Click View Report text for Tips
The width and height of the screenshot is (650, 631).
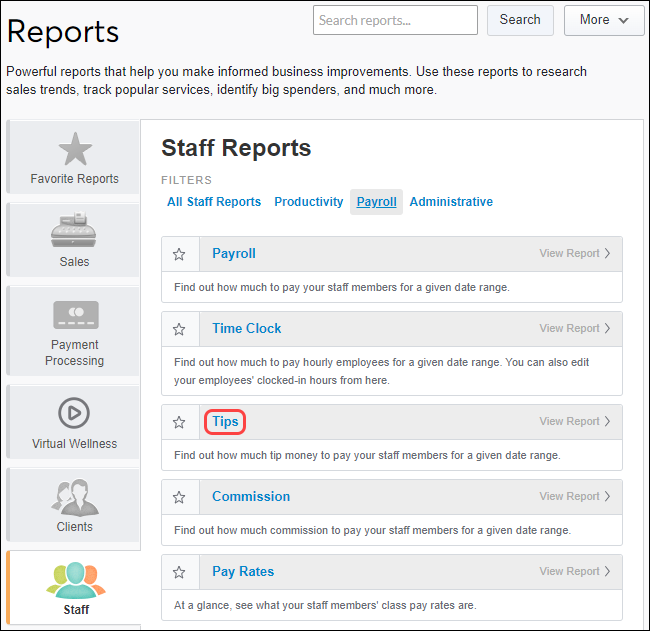pos(569,421)
